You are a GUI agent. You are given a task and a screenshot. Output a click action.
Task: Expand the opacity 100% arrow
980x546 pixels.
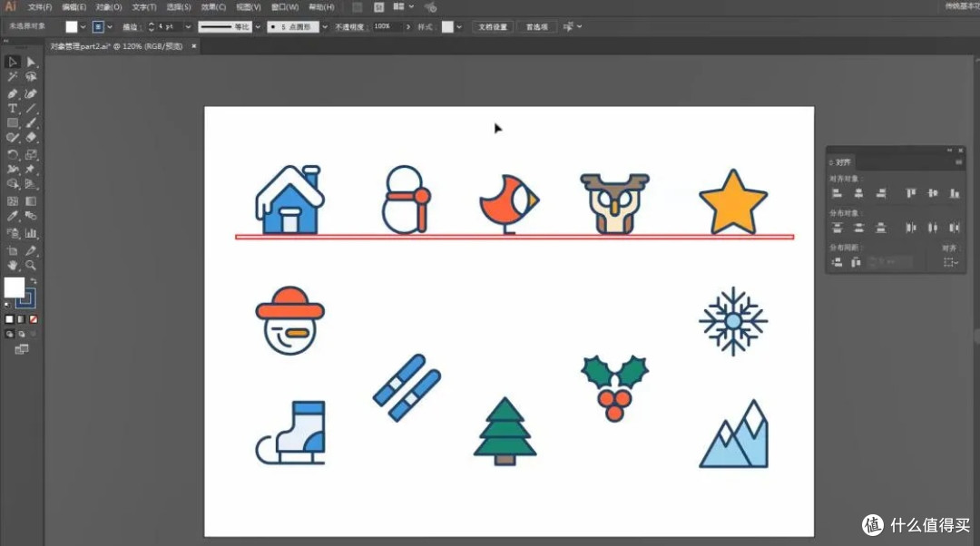point(408,27)
